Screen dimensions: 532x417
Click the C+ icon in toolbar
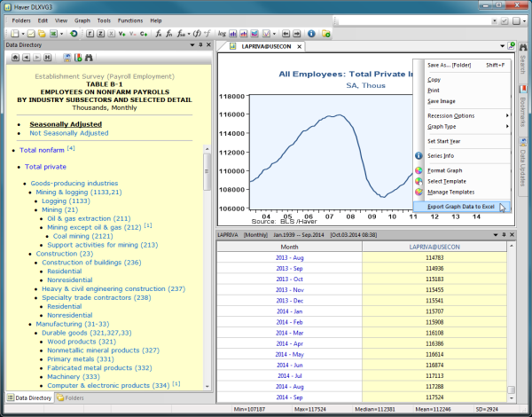coord(144,34)
